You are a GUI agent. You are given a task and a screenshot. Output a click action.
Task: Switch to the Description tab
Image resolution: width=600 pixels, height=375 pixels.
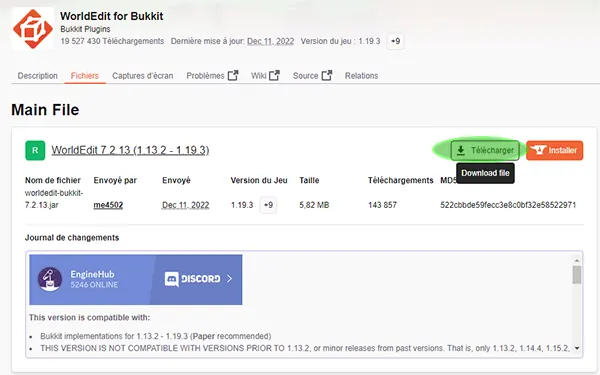click(38, 76)
